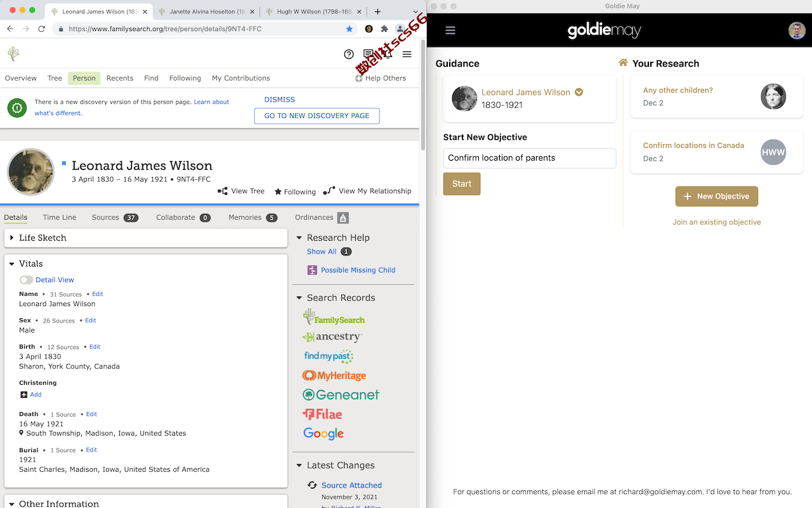
Task: Click the Ordinances temple icon
Action: 343,218
